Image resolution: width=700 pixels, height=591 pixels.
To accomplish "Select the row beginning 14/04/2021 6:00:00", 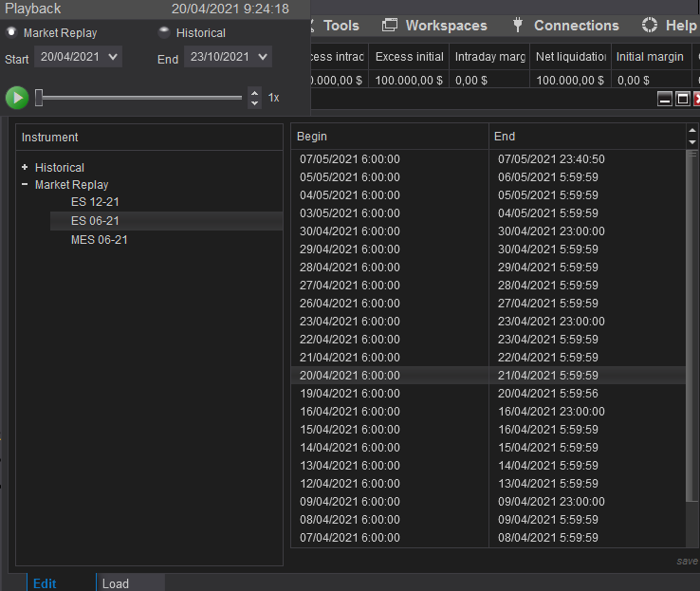I will click(488, 447).
